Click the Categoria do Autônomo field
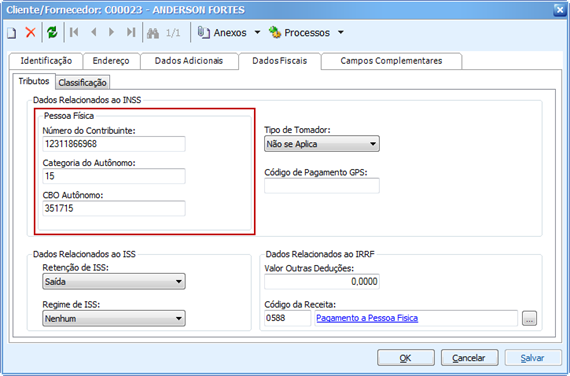The width and height of the screenshot is (570, 376). [x=114, y=176]
